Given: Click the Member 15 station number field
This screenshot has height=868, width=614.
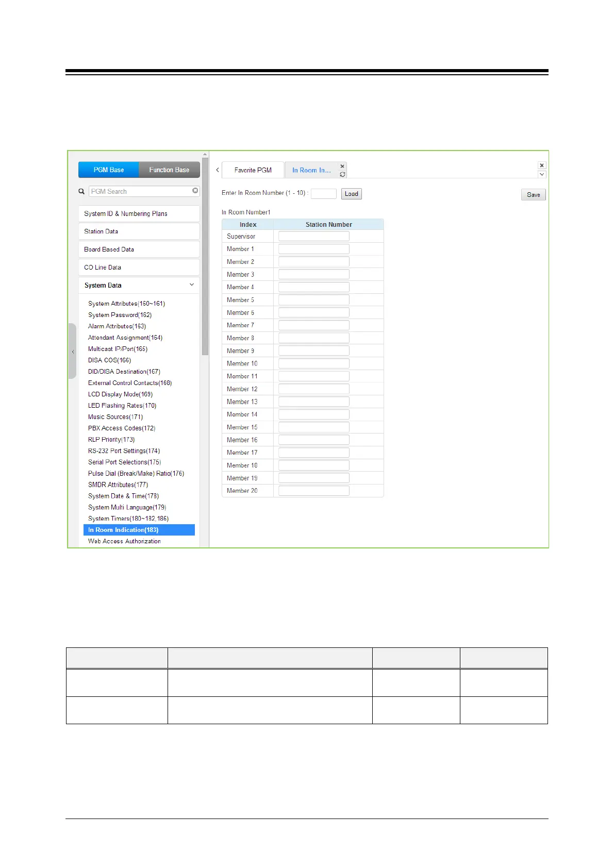Looking at the screenshot, I should click(x=314, y=427).
